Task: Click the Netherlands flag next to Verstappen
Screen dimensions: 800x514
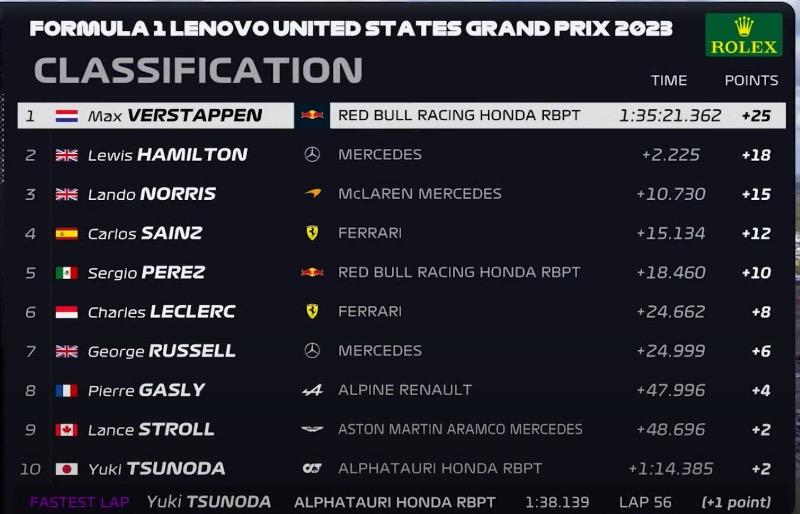Action: pyautogui.click(x=67, y=116)
